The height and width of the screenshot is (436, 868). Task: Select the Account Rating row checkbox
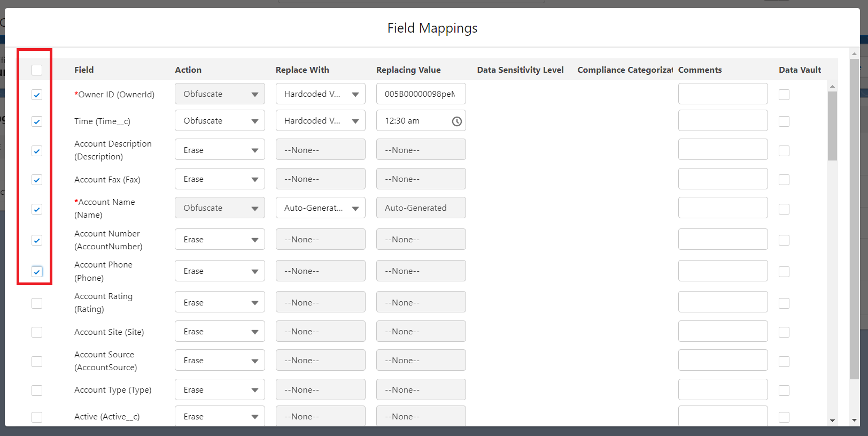coord(37,303)
